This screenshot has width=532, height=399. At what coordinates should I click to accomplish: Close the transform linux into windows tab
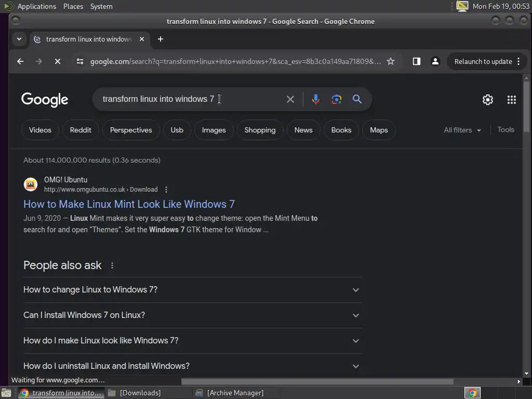(142, 39)
